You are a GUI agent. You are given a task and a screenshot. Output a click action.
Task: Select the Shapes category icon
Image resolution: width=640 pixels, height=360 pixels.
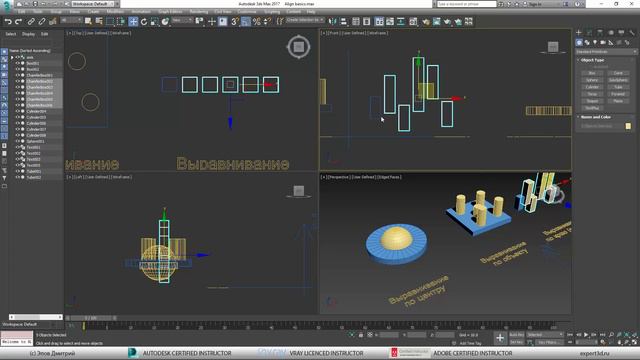pyautogui.click(x=587, y=42)
